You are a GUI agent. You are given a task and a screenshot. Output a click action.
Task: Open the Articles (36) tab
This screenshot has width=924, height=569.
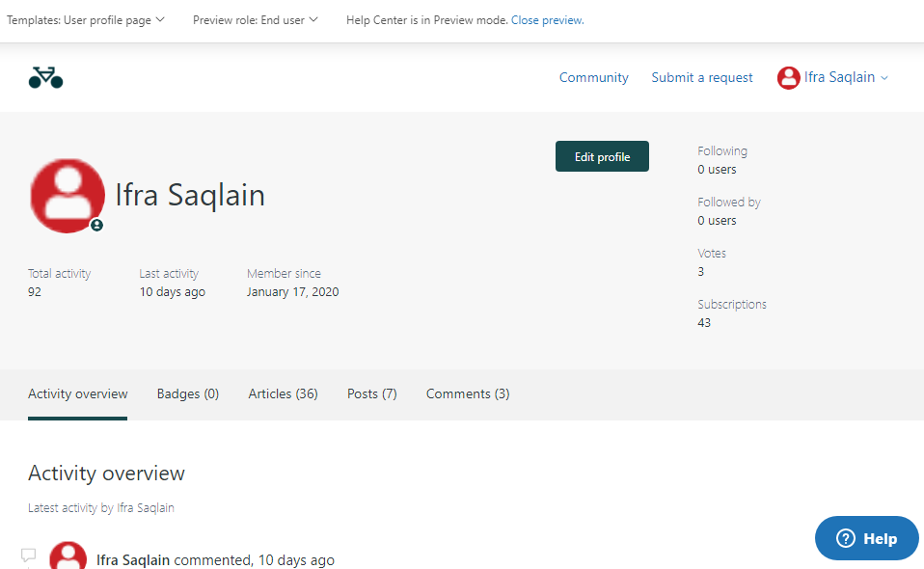283,393
